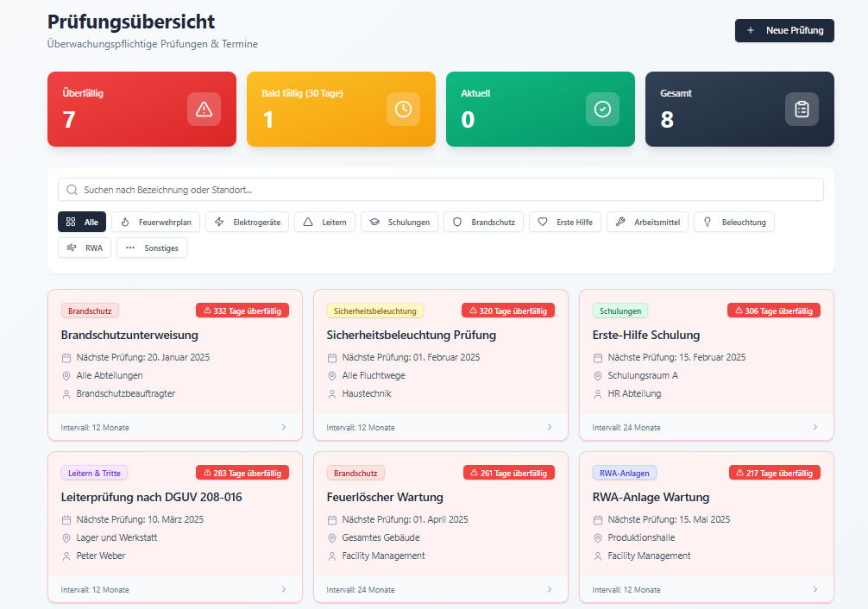Expand the Brandschutzunterweisung card details
Image resolution: width=868 pixels, height=609 pixels.
pos(285,426)
